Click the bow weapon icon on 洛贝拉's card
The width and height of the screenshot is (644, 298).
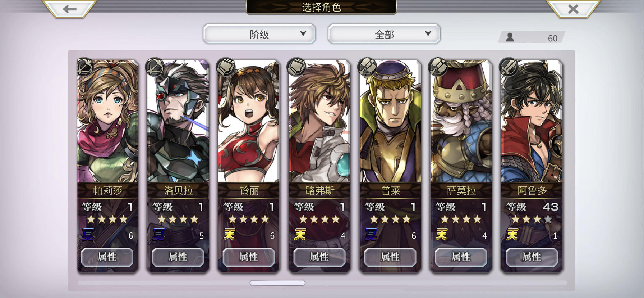coord(155,67)
